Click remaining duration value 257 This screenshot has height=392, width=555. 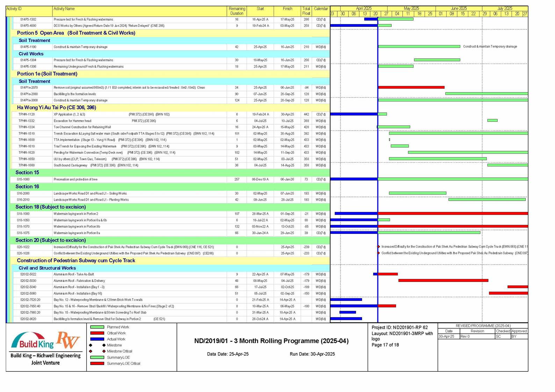237,179
